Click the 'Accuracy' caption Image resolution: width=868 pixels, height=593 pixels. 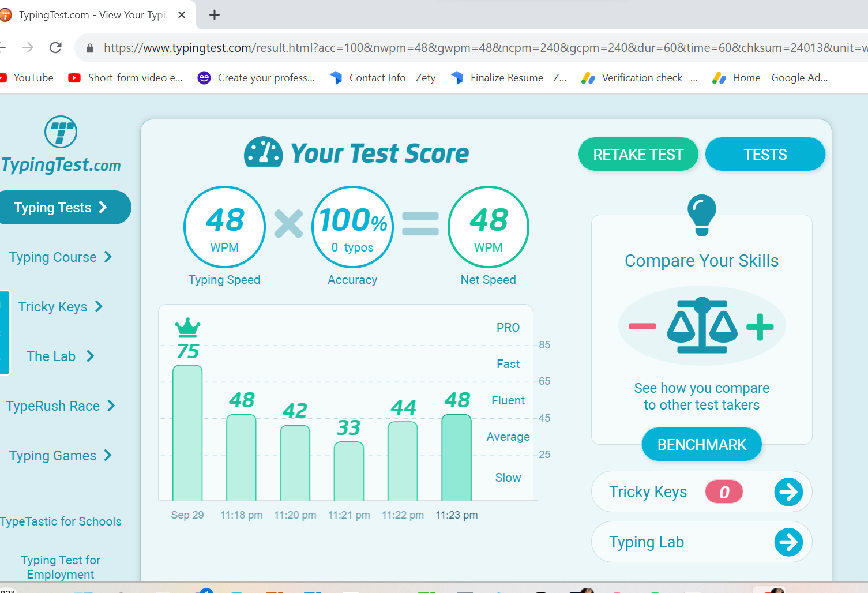(x=352, y=280)
